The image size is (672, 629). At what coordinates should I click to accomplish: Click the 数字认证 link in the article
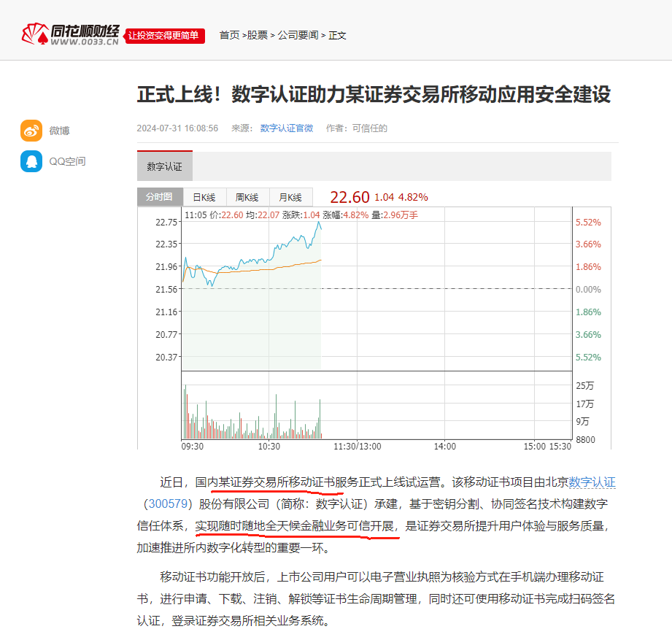pos(592,482)
